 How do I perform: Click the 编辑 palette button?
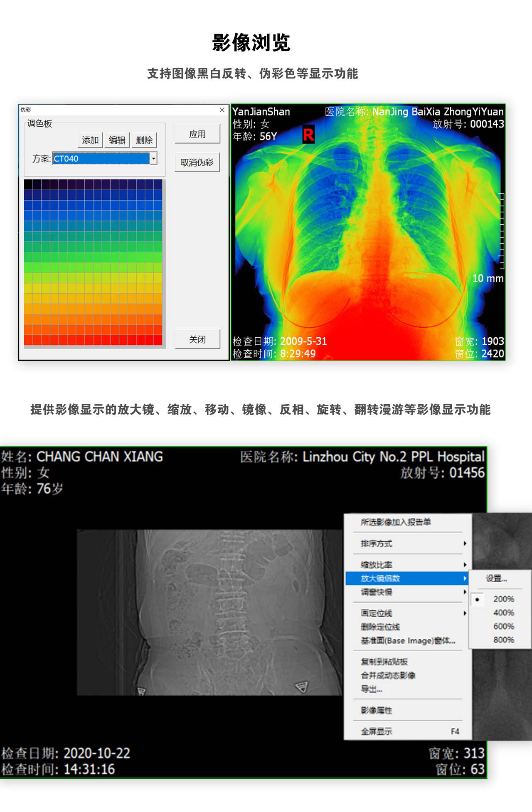(x=117, y=140)
